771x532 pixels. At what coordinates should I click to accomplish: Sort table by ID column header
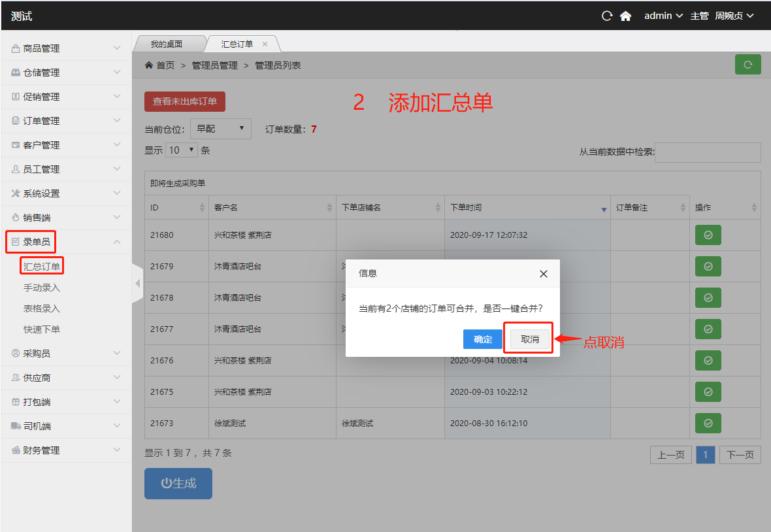click(x=175, y=208)
